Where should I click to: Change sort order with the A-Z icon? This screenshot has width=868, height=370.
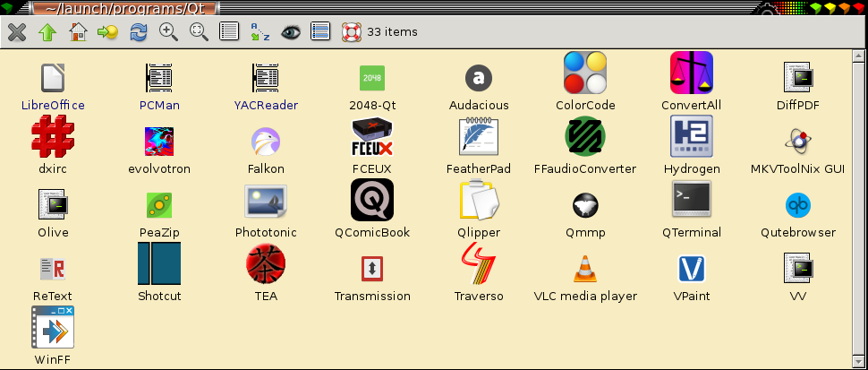point(260,31)
